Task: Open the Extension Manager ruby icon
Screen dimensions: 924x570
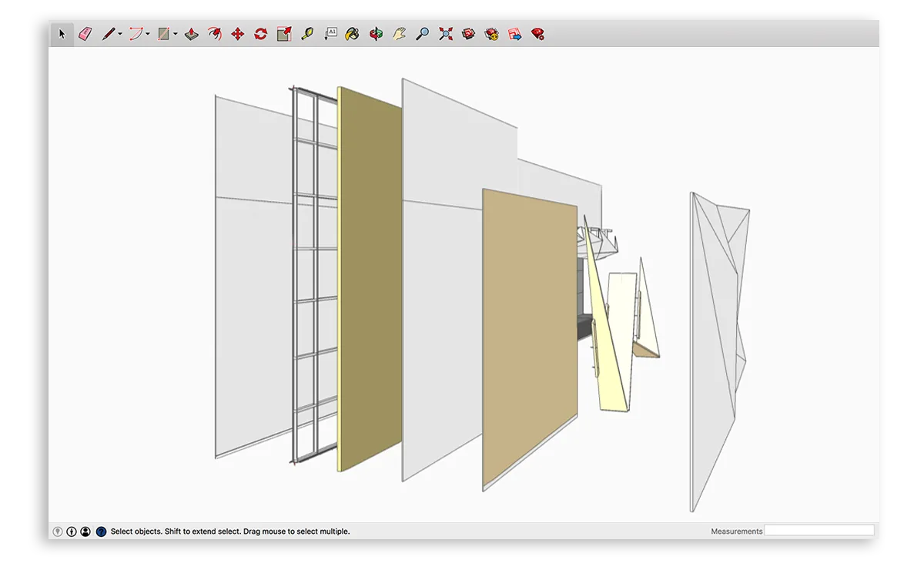Action: tap(538, 34)
